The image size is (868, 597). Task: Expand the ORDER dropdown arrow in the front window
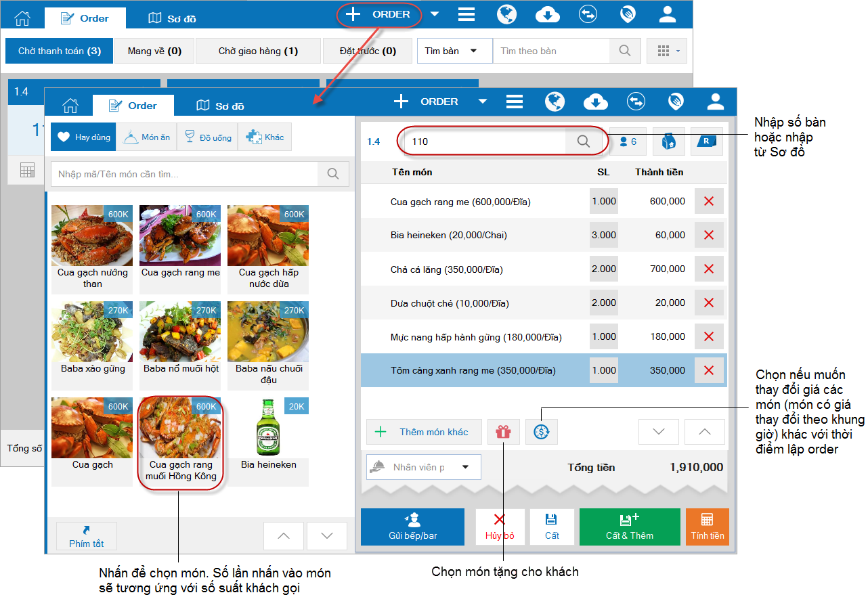[x=482, y=102]
